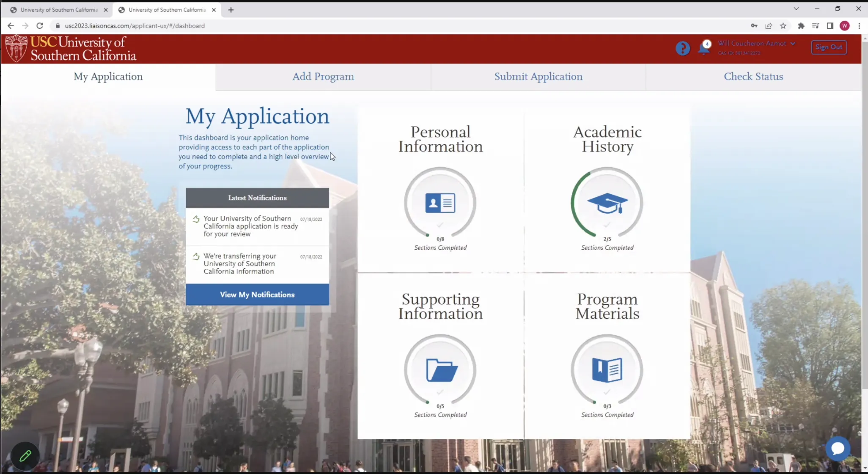Open Chrome three-dot menu
This screenshot has width=868, height=474.
859,26
